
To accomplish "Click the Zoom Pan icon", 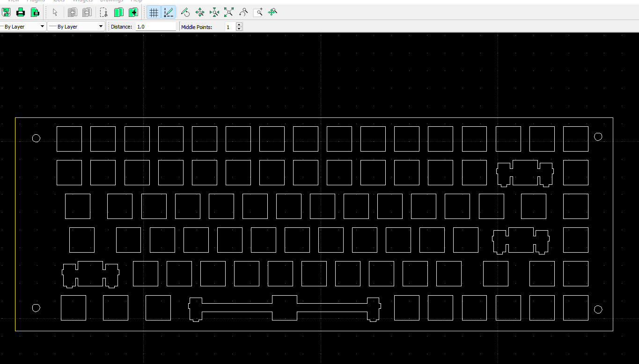I will pos(272,12).
